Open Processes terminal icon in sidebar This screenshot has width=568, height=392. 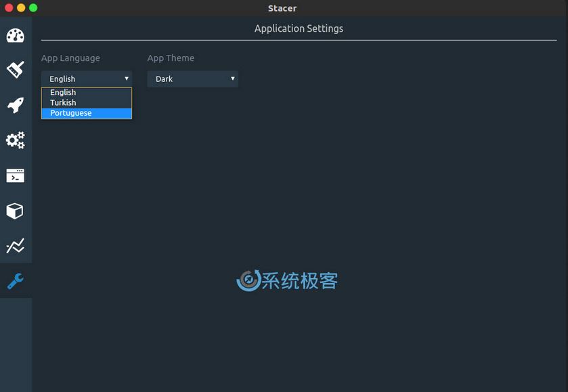15,176
